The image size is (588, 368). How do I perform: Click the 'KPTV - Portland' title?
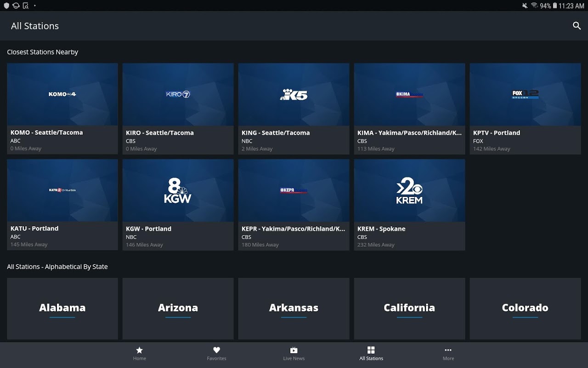[x=497, y=132]
